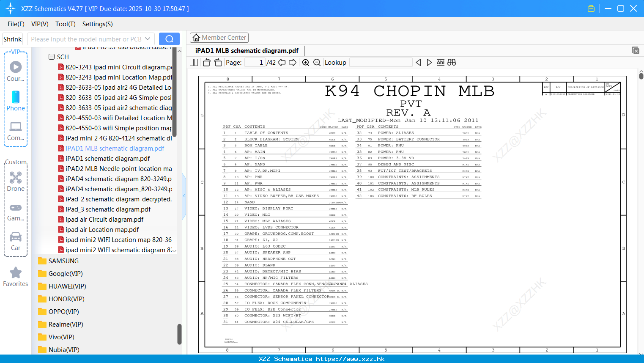Open ipad mini2 WIFI Location map file
The height and width of the screenshot is (363, 644).
115,239
